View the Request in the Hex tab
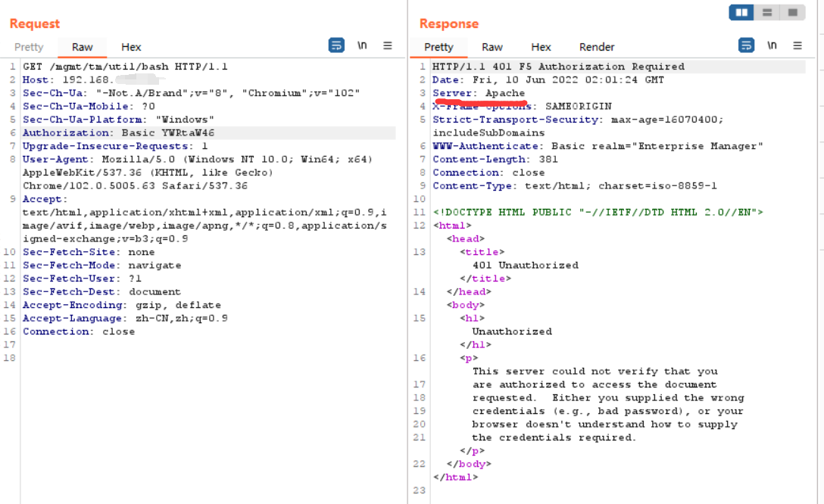Image resolution: width=824 pixels, height=504 pixels. click(x=130, y=47)
